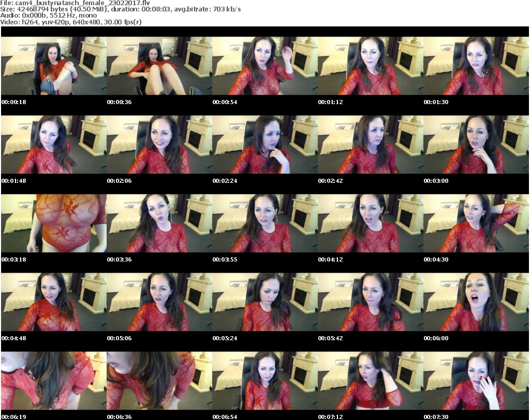This screenshot has height=420, width=530.
Task: Click the frame at 00:03:55
Action: [265, 223]
